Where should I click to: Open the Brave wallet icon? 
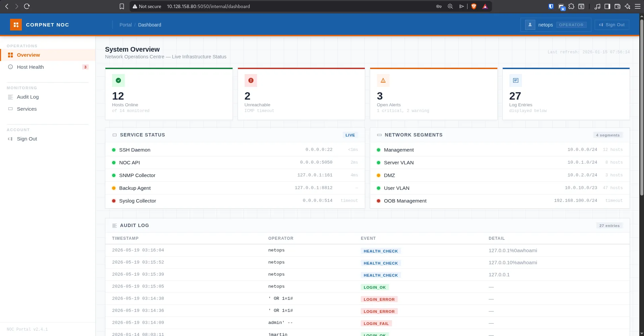point(617,6)
